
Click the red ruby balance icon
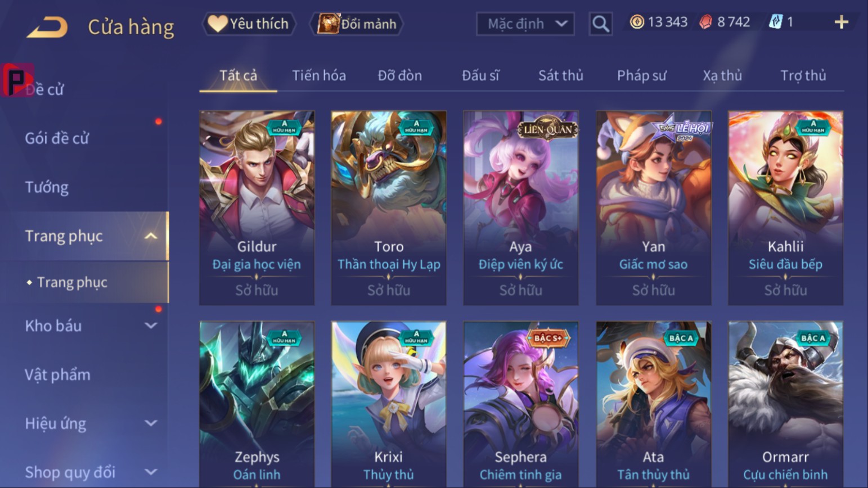[x=706, y=22]
